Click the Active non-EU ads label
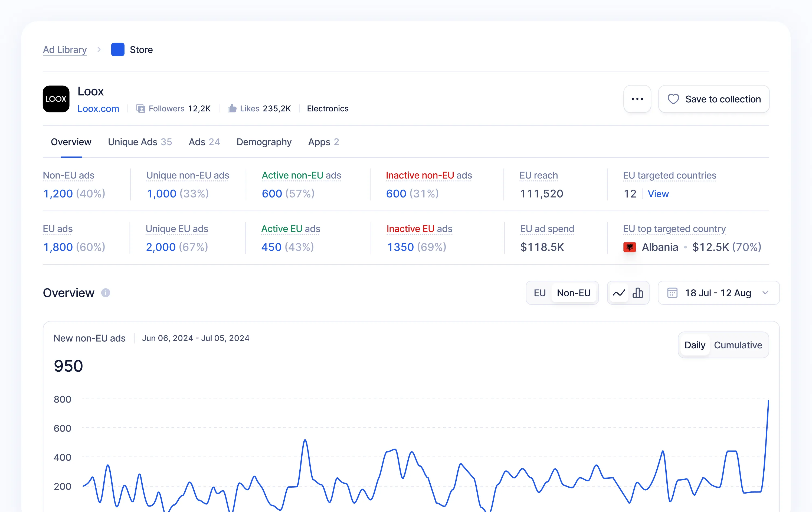The height and width of the screenshot is (512, 812). coord(302,175)
